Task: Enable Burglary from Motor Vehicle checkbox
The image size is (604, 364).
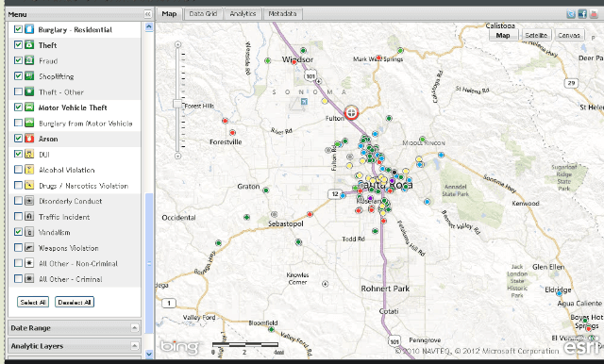Action: click(x=18, y=123)
